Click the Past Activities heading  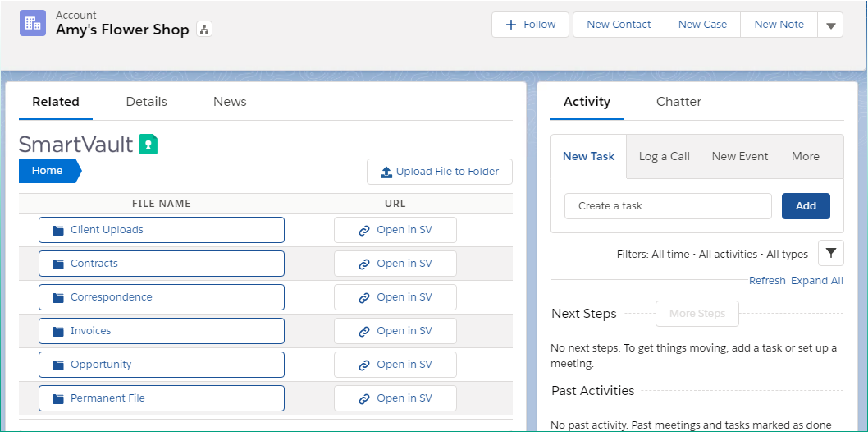593,390
